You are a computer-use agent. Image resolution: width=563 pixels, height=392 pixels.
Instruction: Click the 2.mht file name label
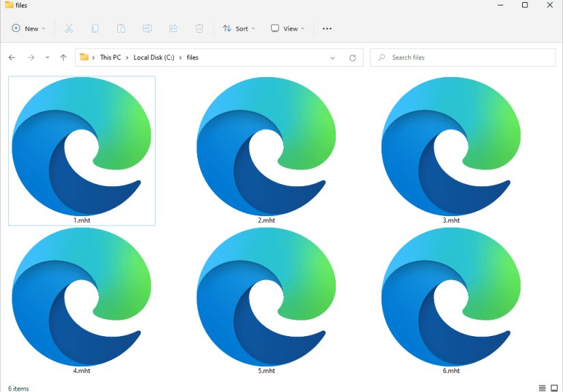(266, 220)
